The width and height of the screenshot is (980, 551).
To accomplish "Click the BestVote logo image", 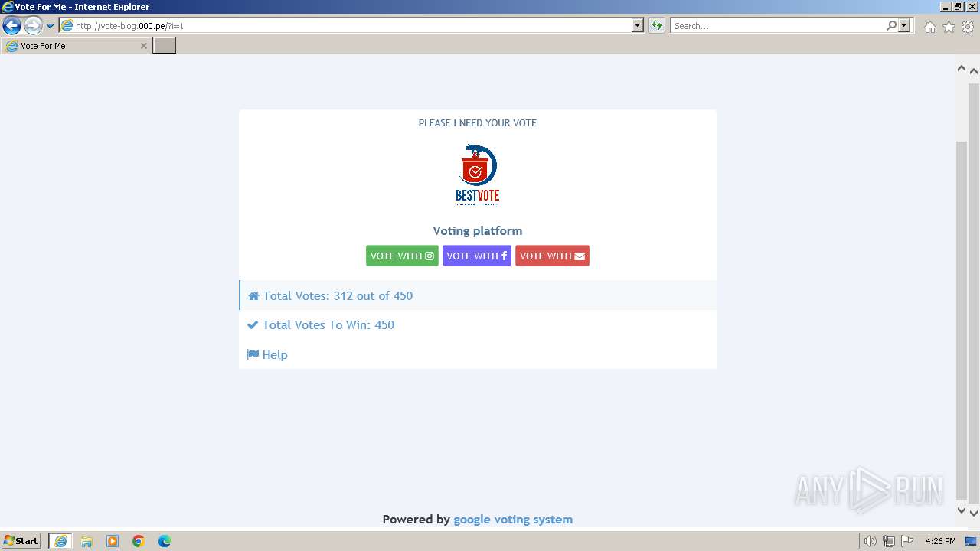I will (477, 174).
